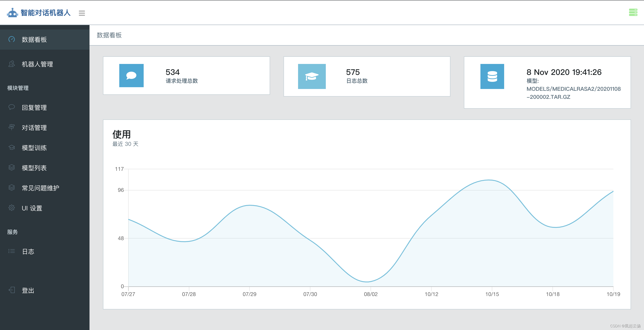Click the blue database model icon
The width and height of the screenshot is (644, 330).
pyautogui.click(x=492, y=76)
